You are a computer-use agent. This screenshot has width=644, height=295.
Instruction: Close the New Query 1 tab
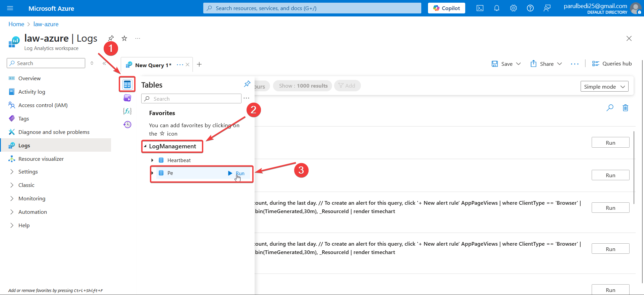(x=187, y=65)
